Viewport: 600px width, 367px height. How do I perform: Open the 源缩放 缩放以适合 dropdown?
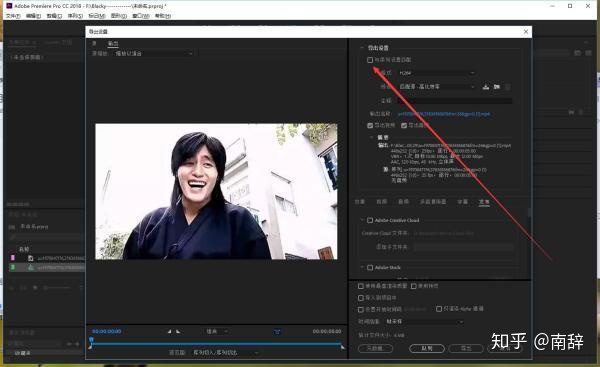[x=153, y=54]
